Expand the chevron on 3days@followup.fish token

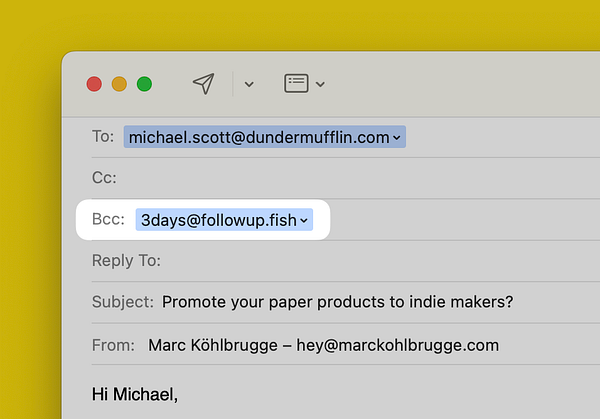click(305, 221)
